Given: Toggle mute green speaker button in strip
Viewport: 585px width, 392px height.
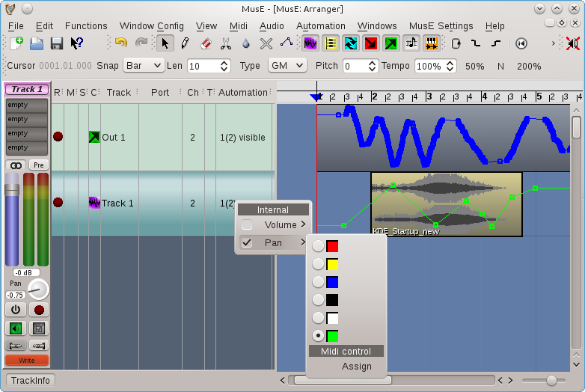Looking at the screenshot, I should pyautogui.click(x=16, y=328).
